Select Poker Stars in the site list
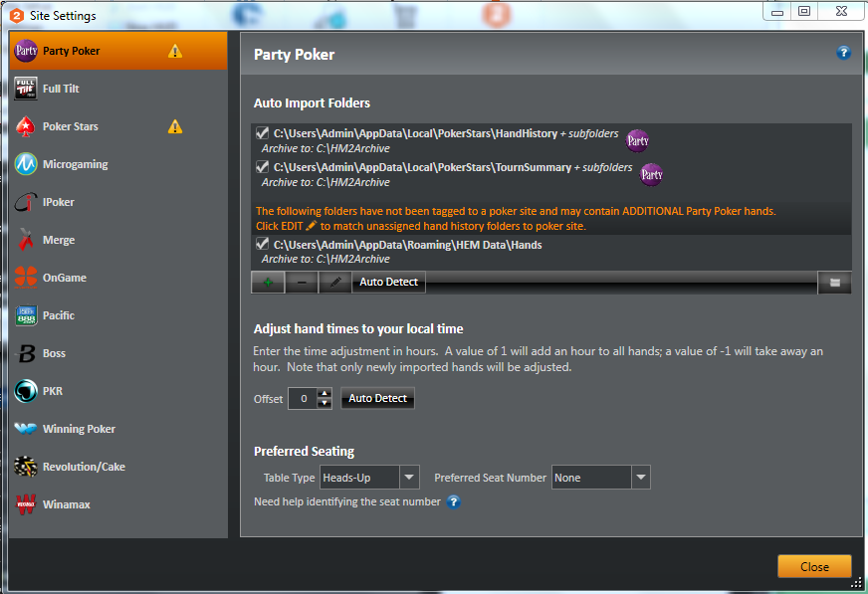Image resolution: width=868 pixels, height=594 pixels. (x=117, y=126)
